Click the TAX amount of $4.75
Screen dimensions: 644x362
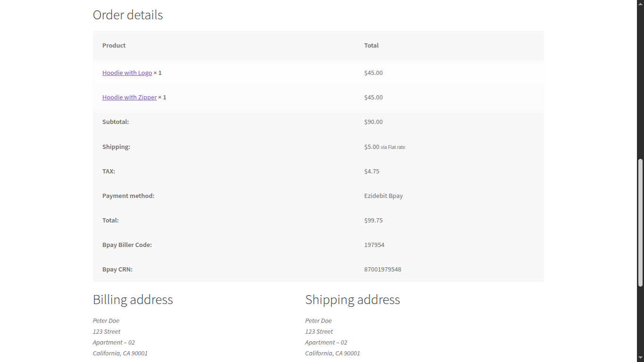[372, 171]
